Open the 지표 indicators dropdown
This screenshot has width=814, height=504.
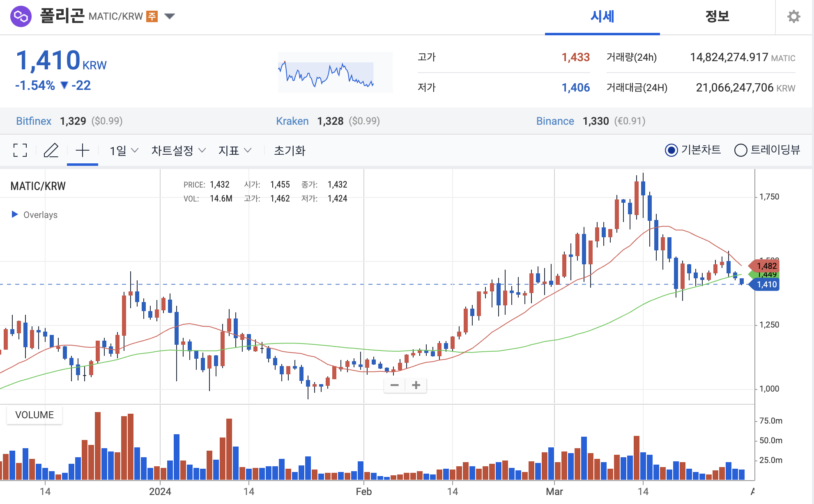[235, 151]
